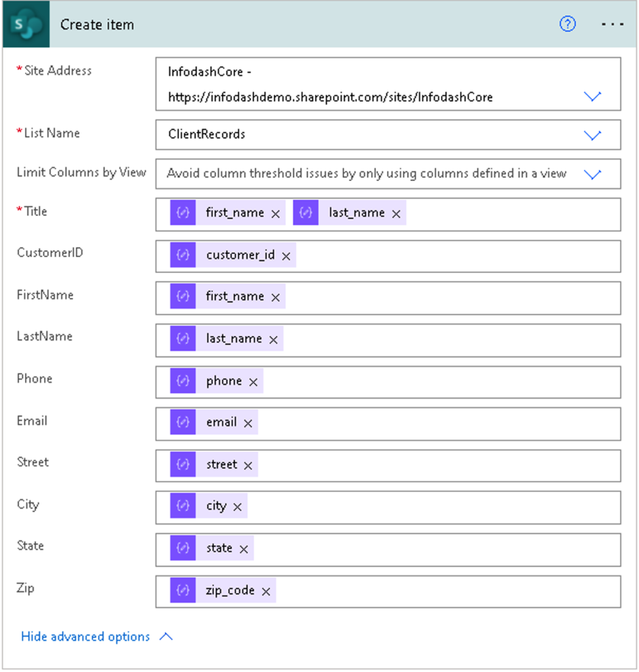This screenshot has width=639, height=672.
Task: Collapse advanced options chevron arrow
Action: point(166,637)
